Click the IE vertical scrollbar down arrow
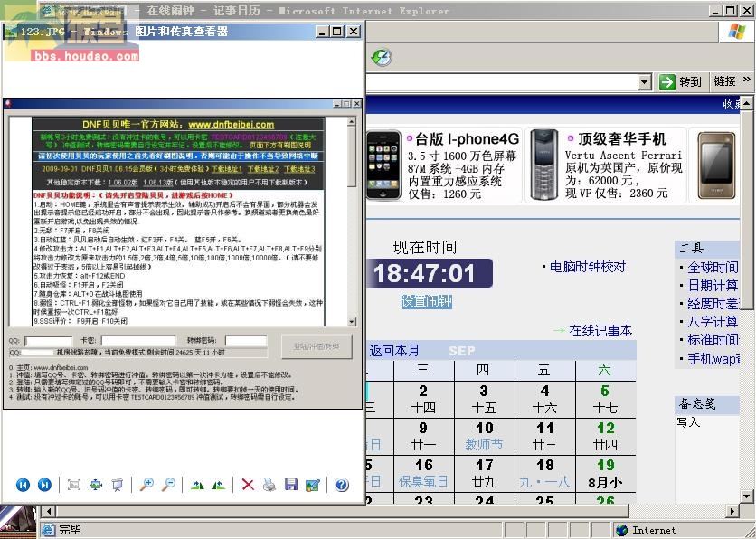Viewport: 756px width, 539px height. tap(746, 496)
